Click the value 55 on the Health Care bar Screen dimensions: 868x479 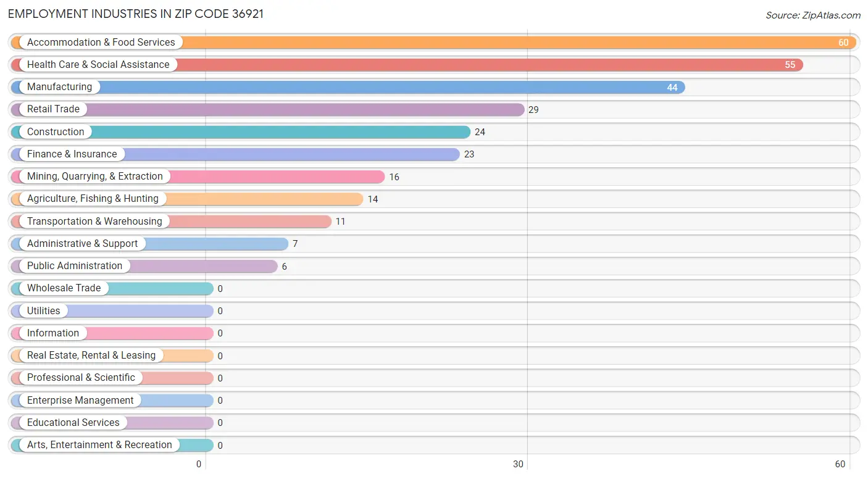click(790, 65)
